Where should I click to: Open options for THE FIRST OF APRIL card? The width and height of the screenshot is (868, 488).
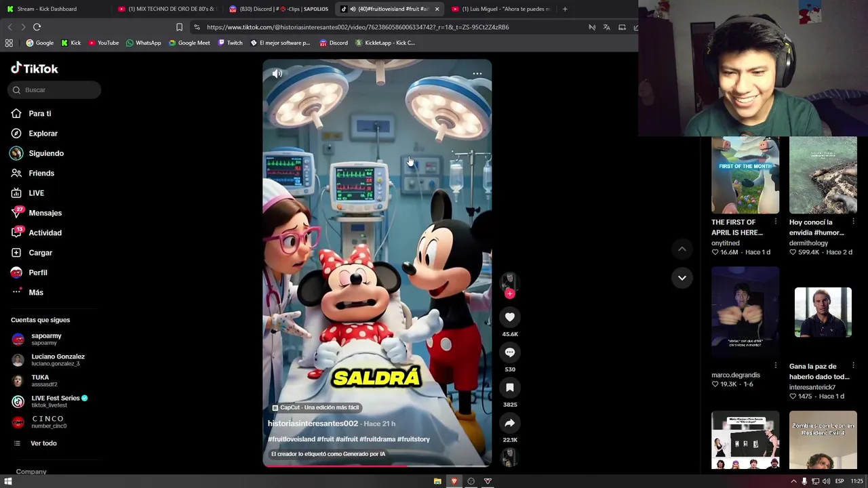776,222
